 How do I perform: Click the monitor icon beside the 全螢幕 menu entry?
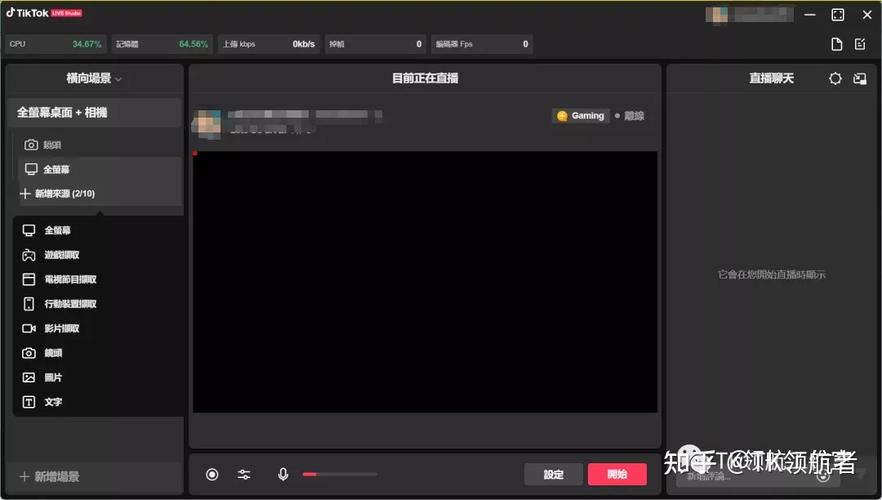(29, 230)
